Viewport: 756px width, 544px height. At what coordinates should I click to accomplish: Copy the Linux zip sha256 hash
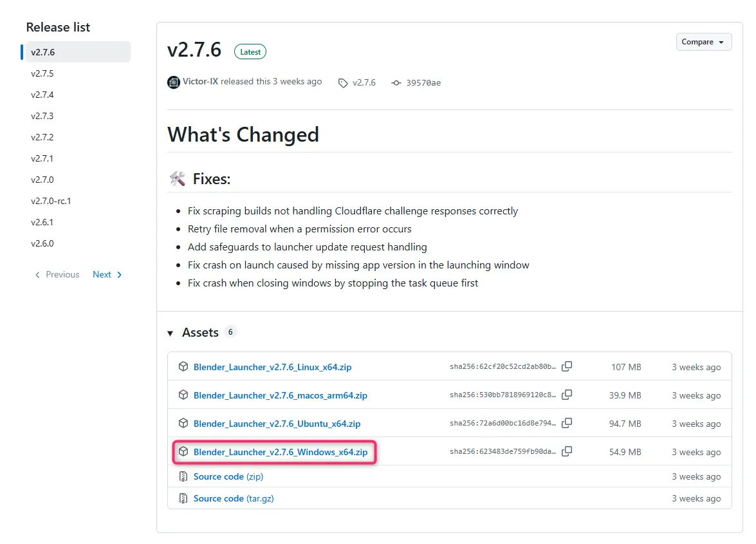click(x=567, y=366)
